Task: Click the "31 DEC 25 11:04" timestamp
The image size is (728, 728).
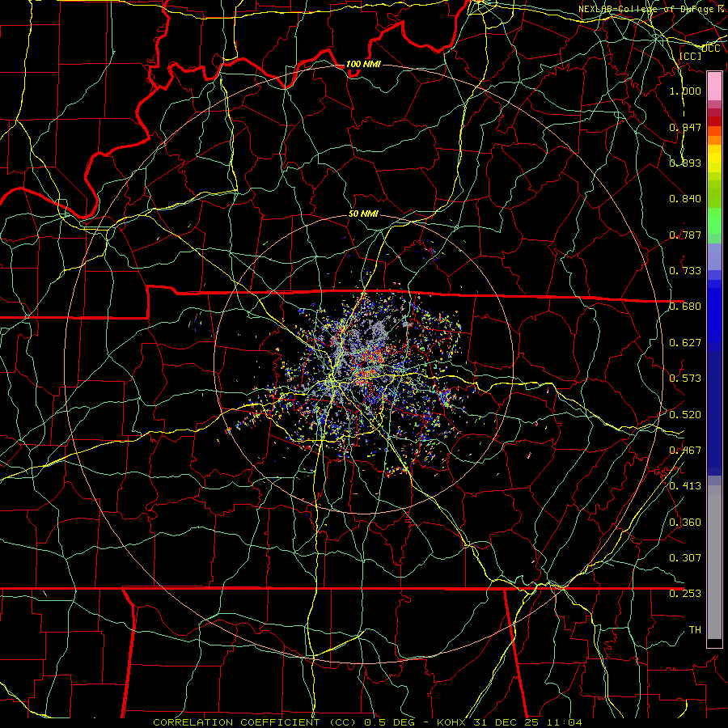Action: click(x=527, y=722)
